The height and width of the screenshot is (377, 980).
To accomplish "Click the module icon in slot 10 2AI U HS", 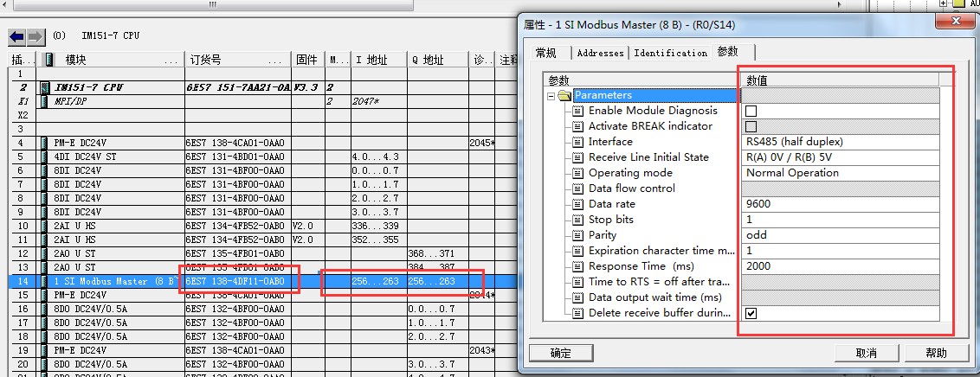I will pyautogui.click(x=44, y=226).
